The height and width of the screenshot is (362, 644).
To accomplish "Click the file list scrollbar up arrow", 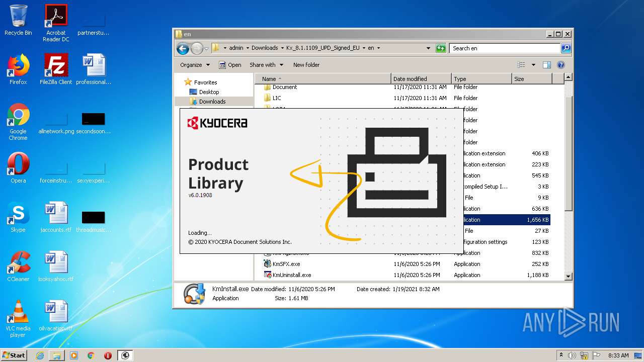I will 569,77.
